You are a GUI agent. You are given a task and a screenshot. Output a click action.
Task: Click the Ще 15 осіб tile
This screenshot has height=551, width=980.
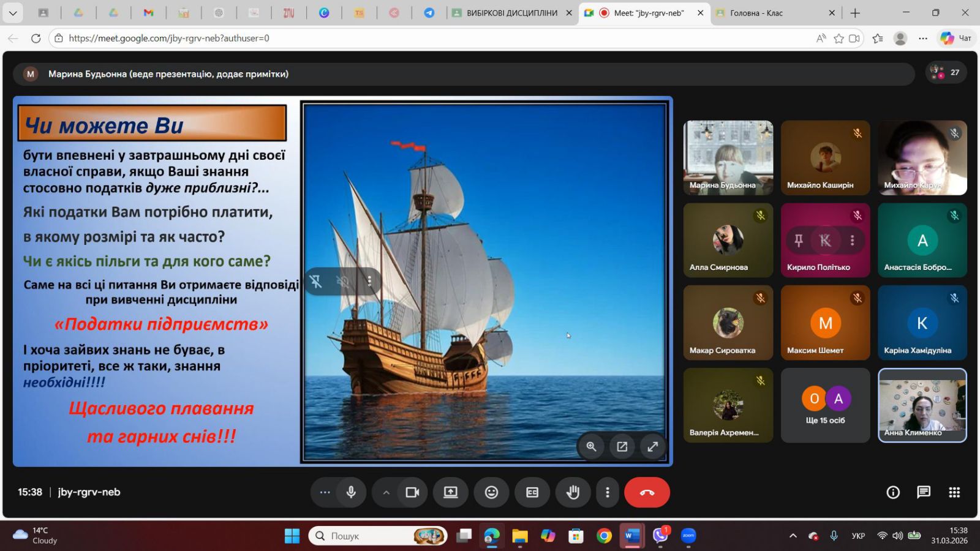[x=825, y=405]
